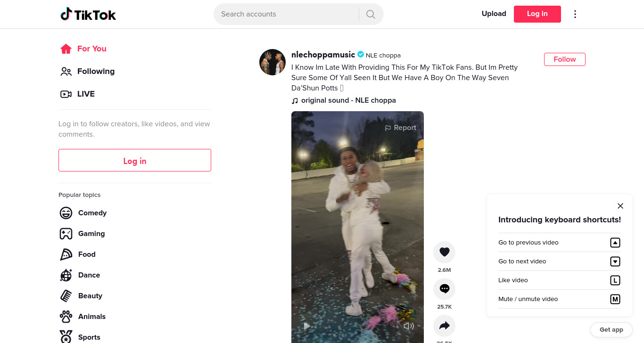The width and height of the screenshot is (644, 343).
Task: Click the search magnifier icon
Action: [x=371, y=14]
